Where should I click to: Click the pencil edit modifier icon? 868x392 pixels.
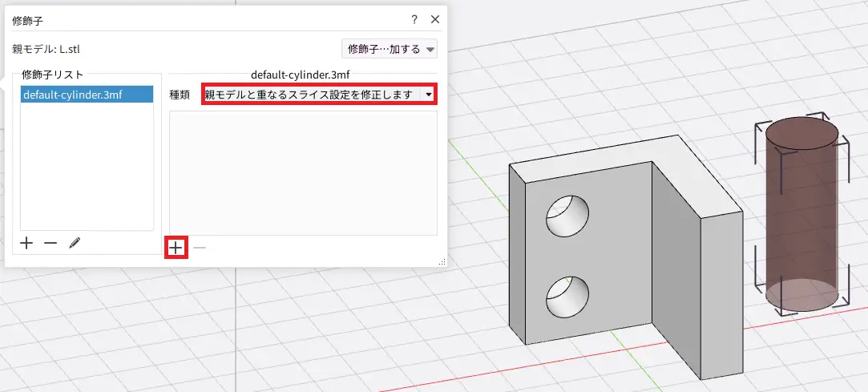coord(75,244)
